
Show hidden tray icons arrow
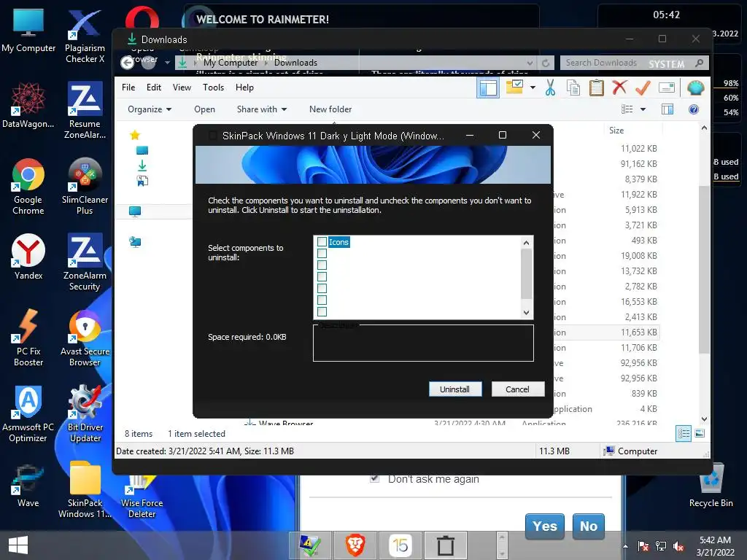click(x=625, y=546)
